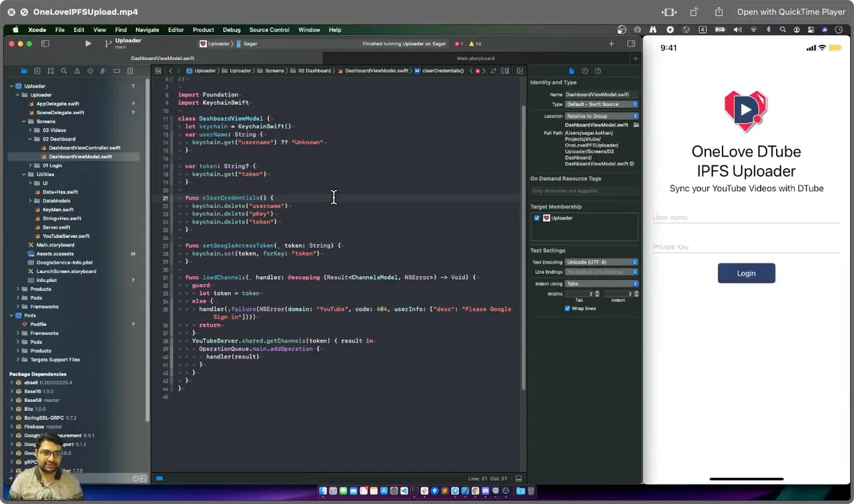Click the Name field in inspector
Viewport: 854px width, 504px height.
pyautogui.click(x=601, y=95)
